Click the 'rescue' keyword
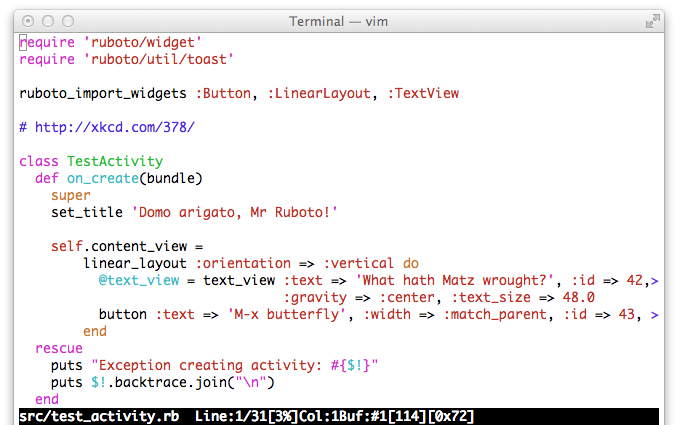The width and height of the screenshot is (678, 425). [x=58, y=348]
